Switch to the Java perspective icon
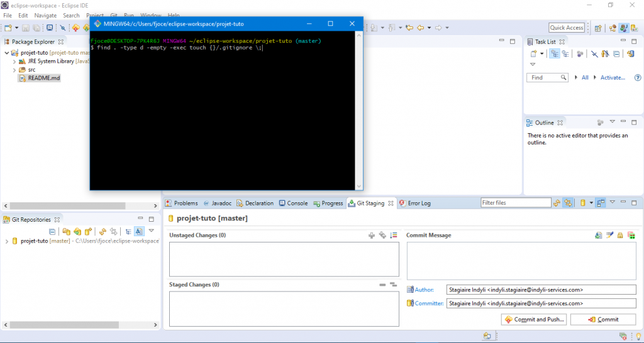The height and width of the screenshot is (343, 644). [x=625, y=28]
